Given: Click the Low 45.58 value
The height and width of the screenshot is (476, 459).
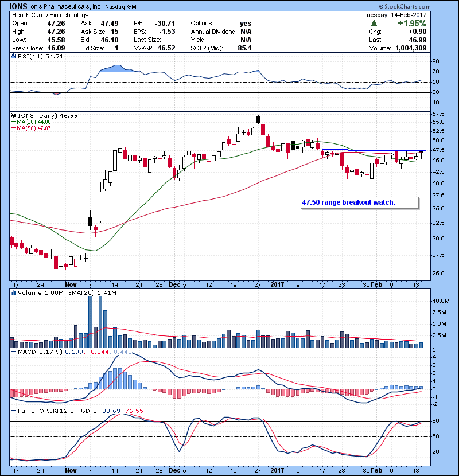Looking at the screenshot, I should pos(56,40).
